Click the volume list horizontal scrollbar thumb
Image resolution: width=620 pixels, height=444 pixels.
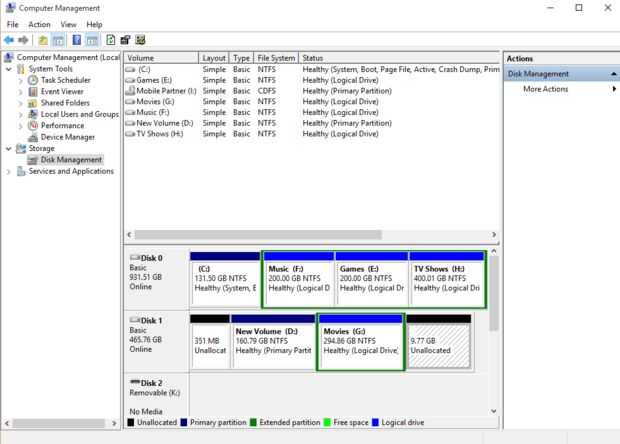pyautogui.click(x=258, y=234)
